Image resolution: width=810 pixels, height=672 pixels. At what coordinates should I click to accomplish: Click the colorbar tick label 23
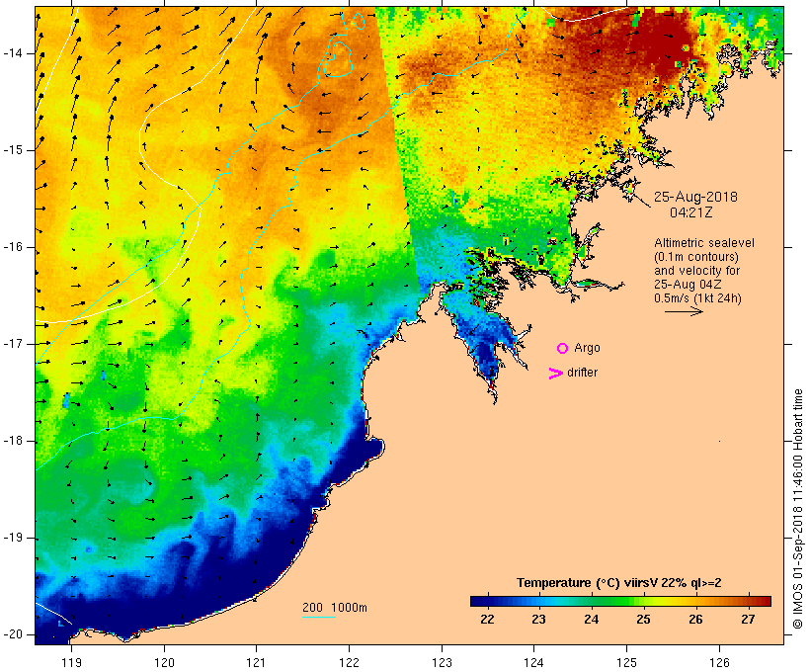(x=538, y=620)
